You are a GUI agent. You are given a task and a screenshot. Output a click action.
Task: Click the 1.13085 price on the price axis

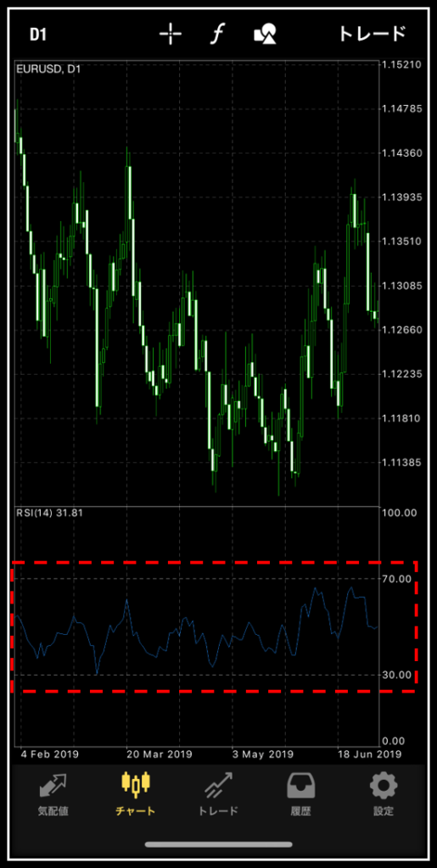(403, 286)
